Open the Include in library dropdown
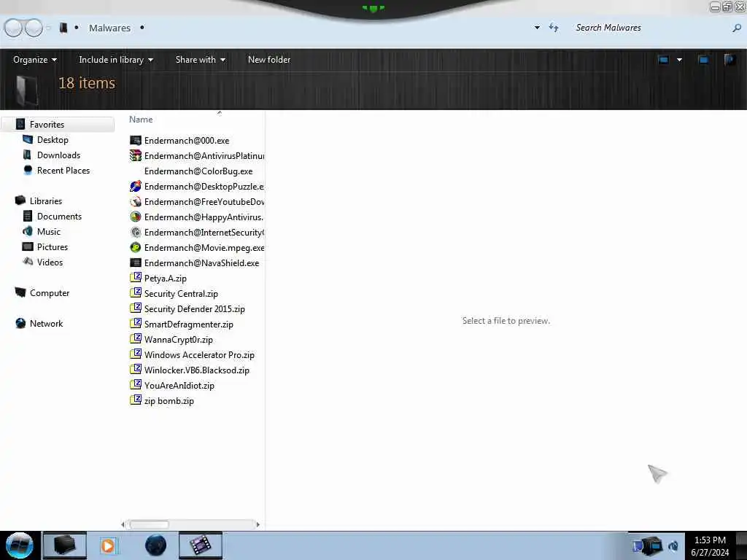747x560 pixels. (116, 60)
